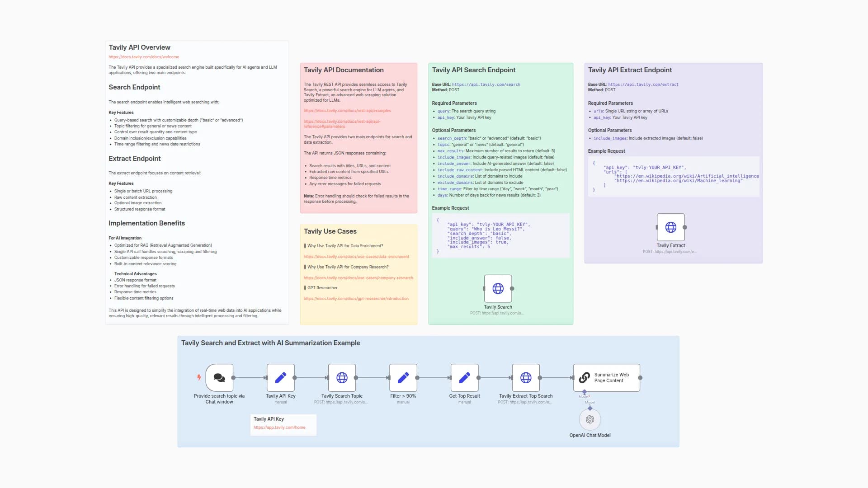Open the Tavily Search Topic globe node
868x488 pixels.
click(x=342, y=378)
